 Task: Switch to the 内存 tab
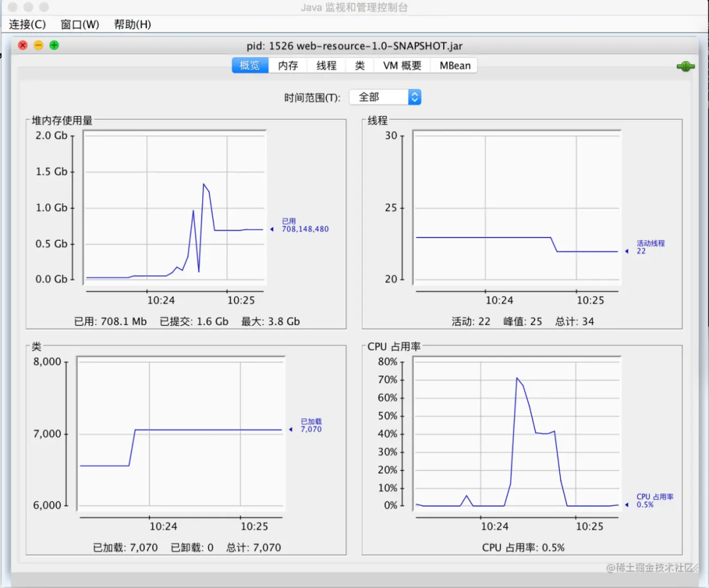tap(288, 66)
